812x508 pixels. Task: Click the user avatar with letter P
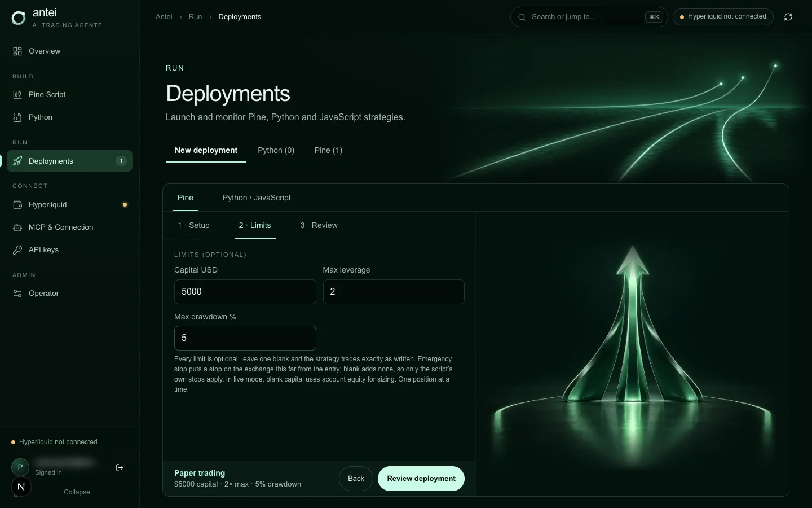[x=20, y=467]
